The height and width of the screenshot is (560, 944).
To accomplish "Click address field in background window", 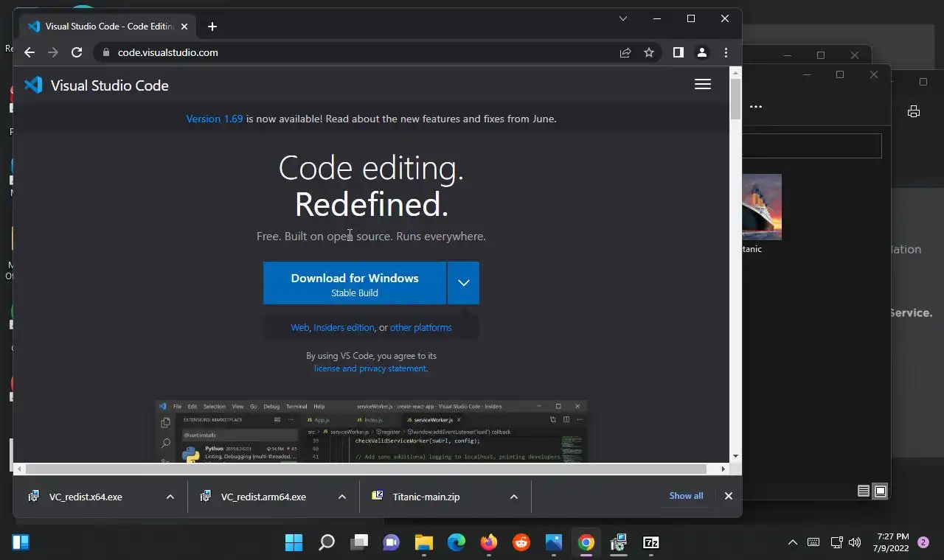I will (812, 146).
